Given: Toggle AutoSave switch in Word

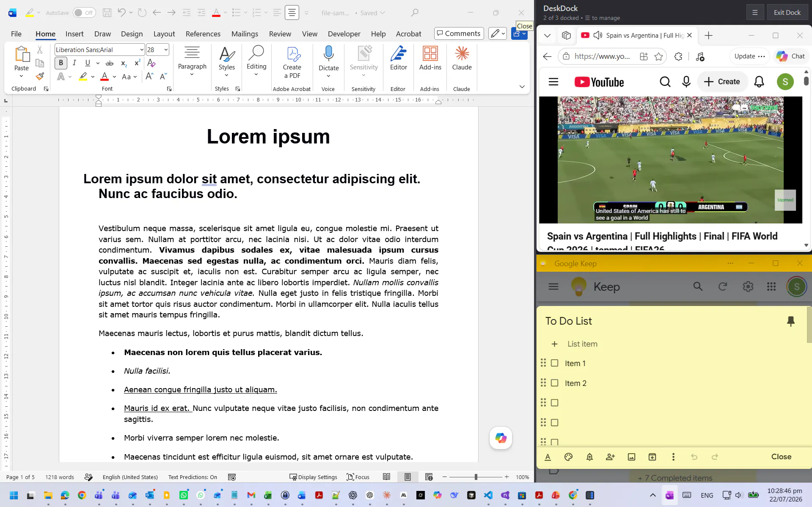Looking at the screenshot, I should [84, 13].
